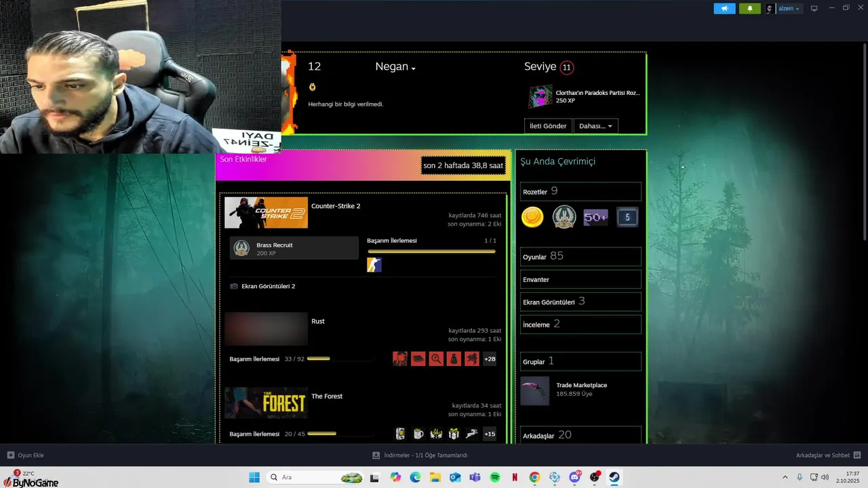The width and height of the screenshot is (868, 488).
Task: Click the gold coin badge
Action: (x=532, y=217)
